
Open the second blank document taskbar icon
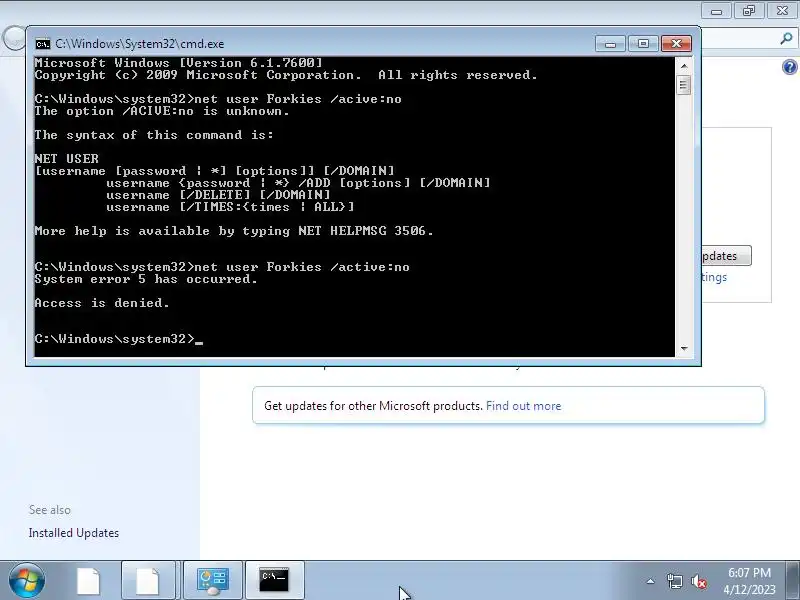[148, 581]
